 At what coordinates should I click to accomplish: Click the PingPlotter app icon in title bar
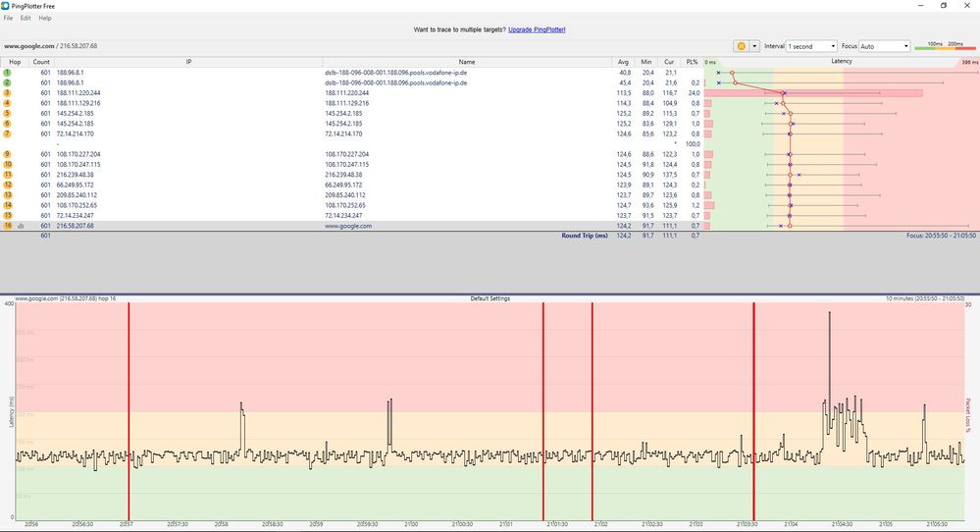coord(6,6)
